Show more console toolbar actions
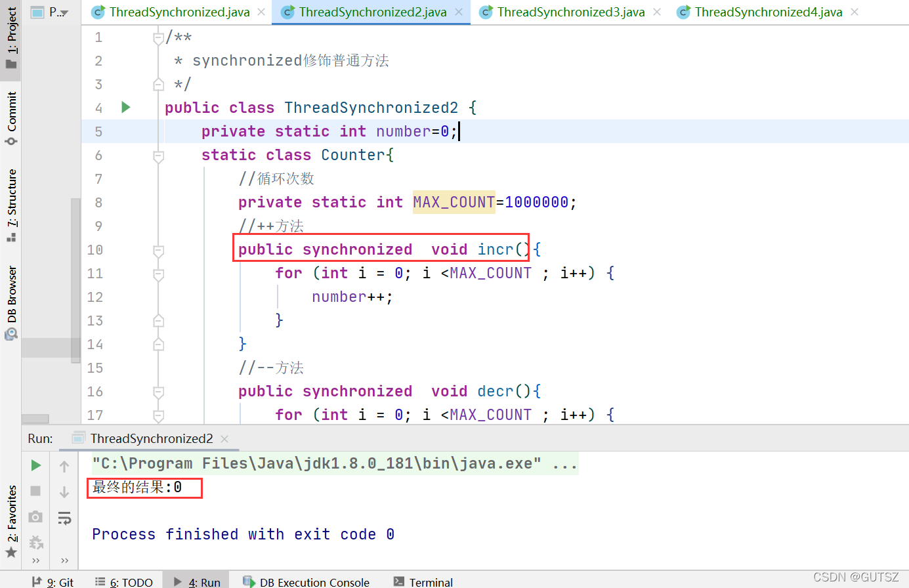Screen dimensions: 909x588 (x=64, y=560)
